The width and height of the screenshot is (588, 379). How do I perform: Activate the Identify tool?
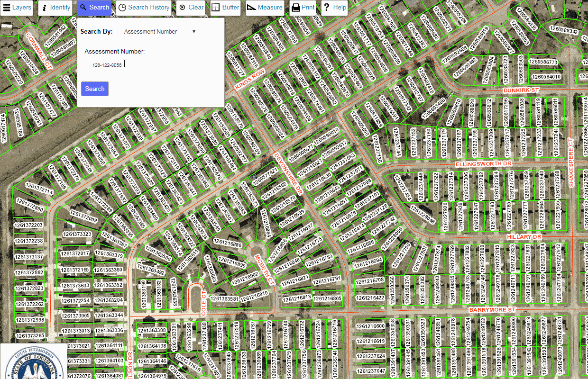[55, 8]
